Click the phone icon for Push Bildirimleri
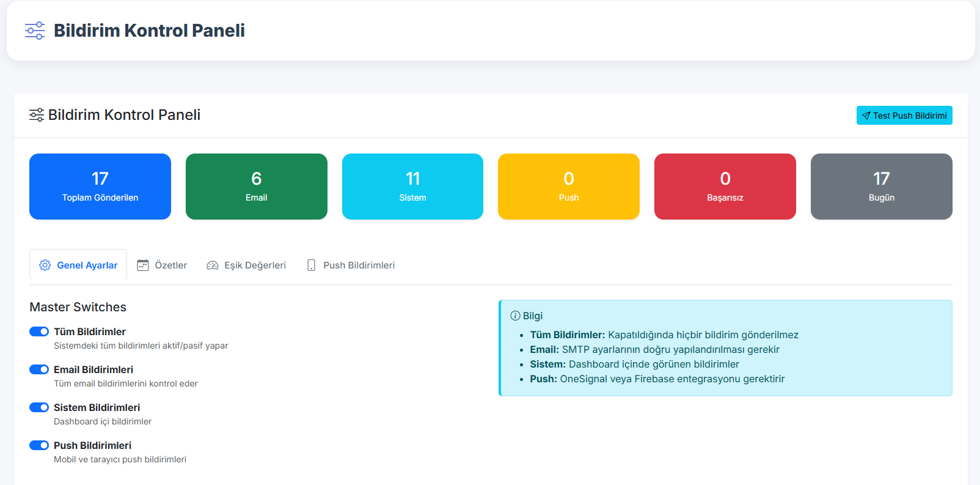 (312, 265)
